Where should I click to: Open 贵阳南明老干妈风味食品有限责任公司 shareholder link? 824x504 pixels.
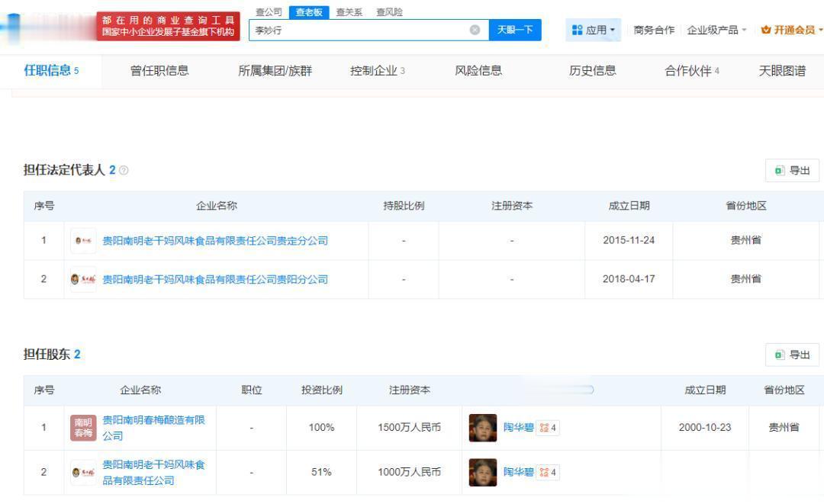click(153, 473)
